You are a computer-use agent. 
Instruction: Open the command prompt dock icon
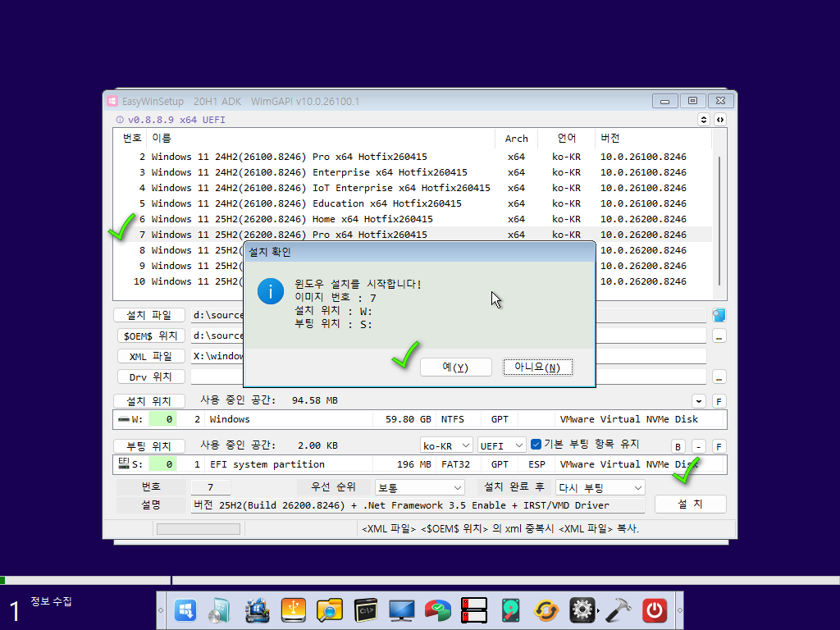(x=366, y=610)
